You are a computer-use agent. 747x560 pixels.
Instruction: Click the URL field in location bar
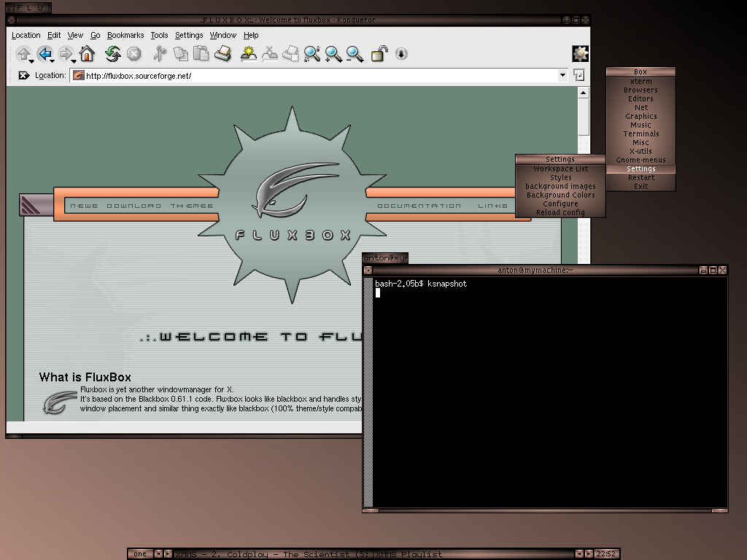point(320,76)
